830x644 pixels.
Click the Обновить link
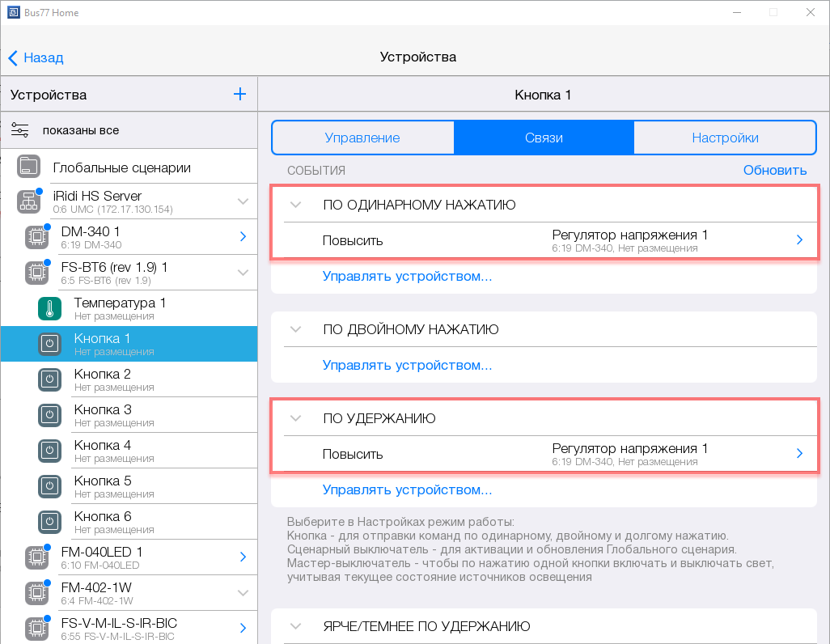774,171
